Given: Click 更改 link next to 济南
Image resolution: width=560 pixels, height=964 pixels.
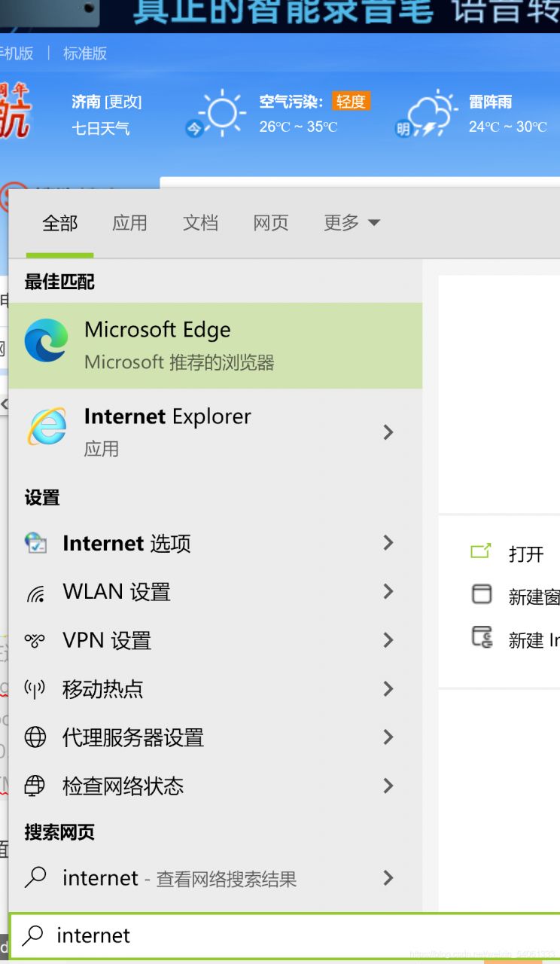Looking at the screenshot, I should (123, 102).
